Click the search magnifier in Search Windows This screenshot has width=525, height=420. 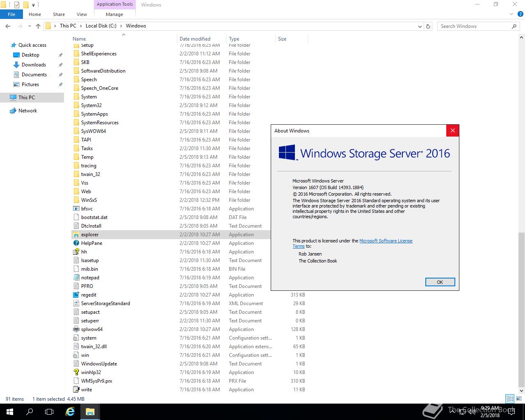(x=514, y=26)
